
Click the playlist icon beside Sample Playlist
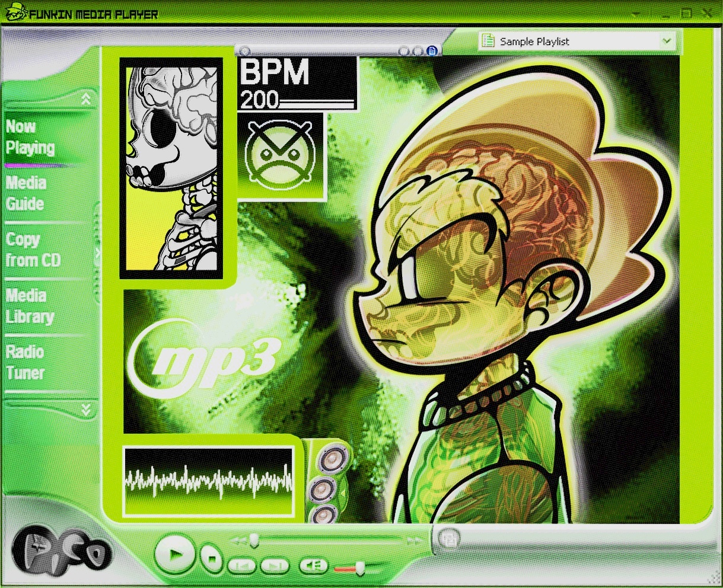point(488,41)
